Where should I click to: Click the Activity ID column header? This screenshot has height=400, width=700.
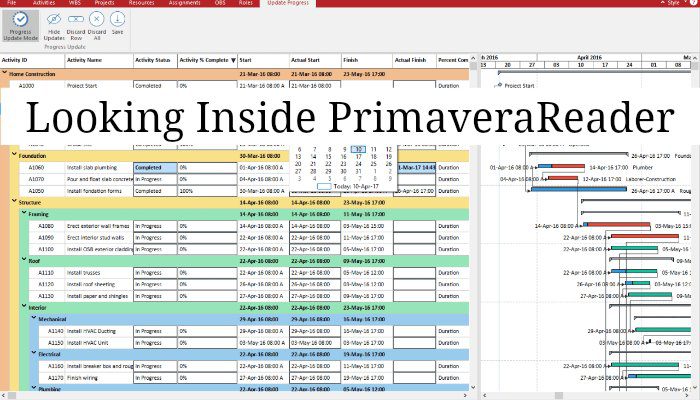click(32, 60)
